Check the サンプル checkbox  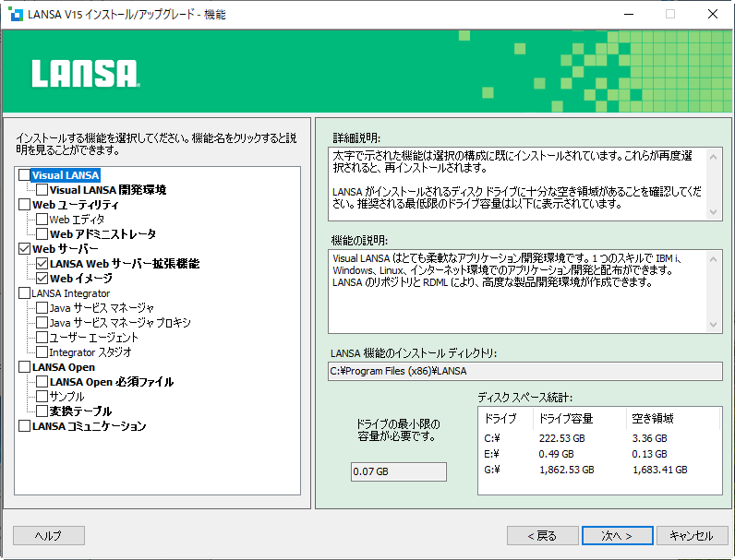click(42, 396)
